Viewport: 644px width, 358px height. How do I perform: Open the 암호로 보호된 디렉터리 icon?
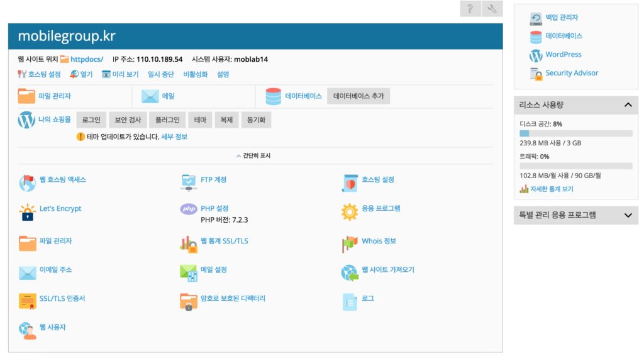coord(189,302)
